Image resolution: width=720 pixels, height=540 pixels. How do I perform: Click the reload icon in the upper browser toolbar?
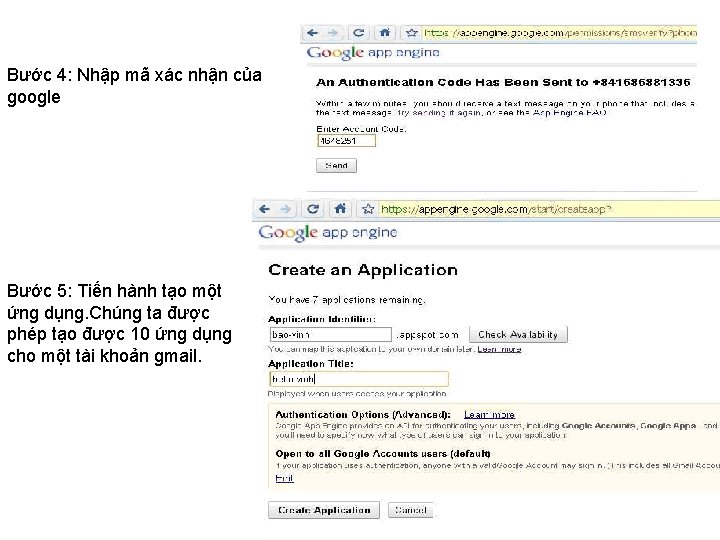(x=359, y=33)
